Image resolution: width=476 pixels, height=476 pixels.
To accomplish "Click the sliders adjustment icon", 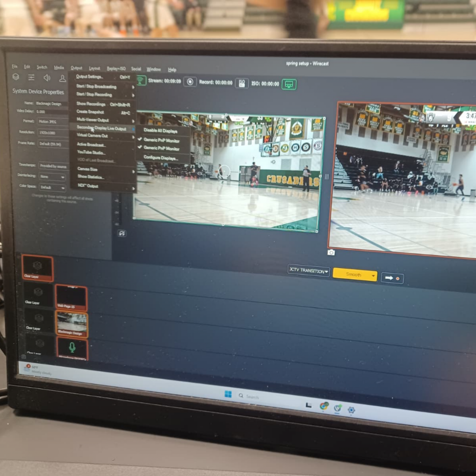I will (31, 77).
